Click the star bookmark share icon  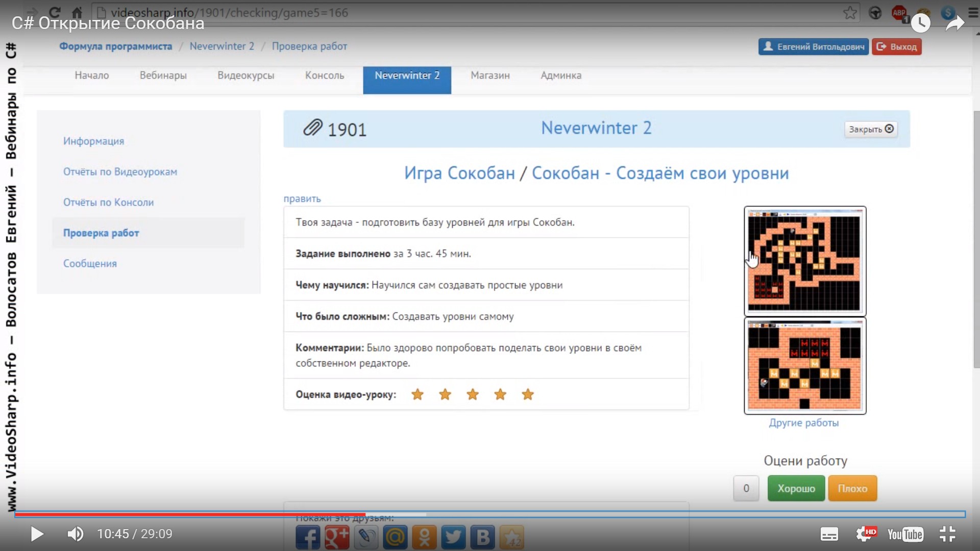coord(511,537)
